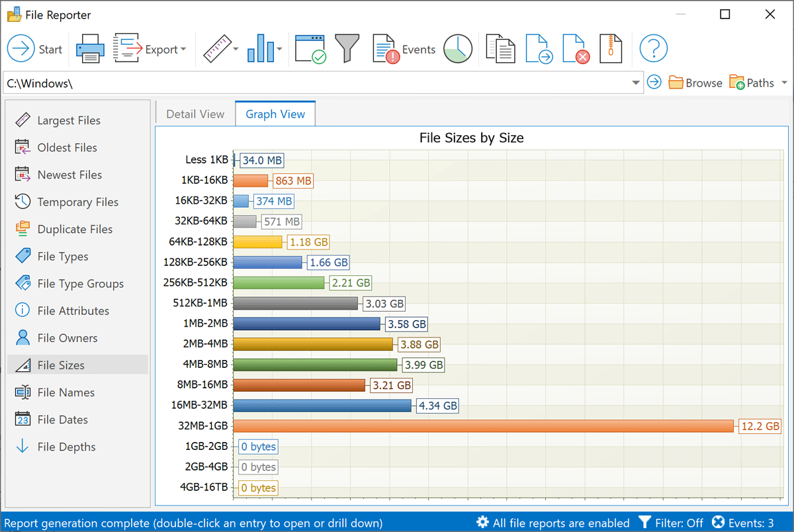794x532 pixels.
Task: Click the 863 MB value label
Action: coord(292,181)
